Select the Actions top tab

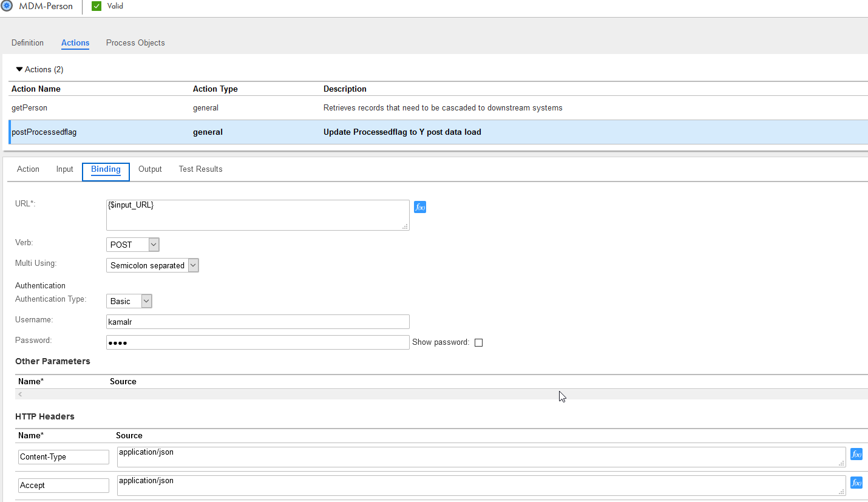(75, 43)
